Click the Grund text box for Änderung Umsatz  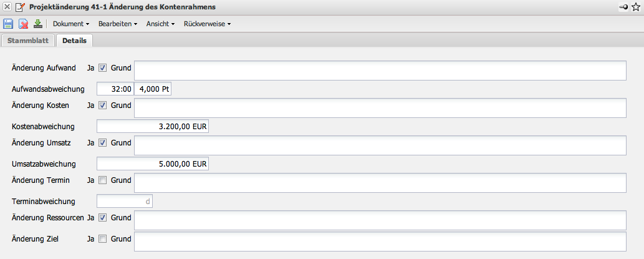pos(380,145)
